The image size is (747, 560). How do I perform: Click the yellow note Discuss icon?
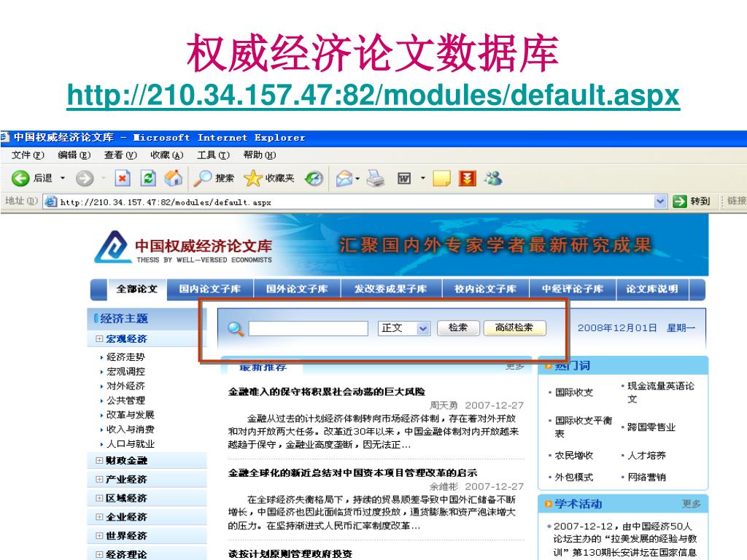coord(441,179)
